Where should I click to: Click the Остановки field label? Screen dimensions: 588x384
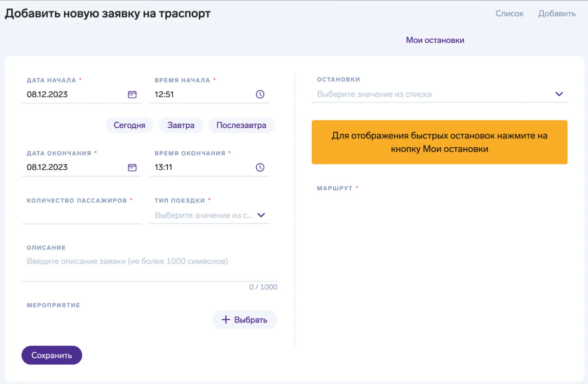(338, 80)
